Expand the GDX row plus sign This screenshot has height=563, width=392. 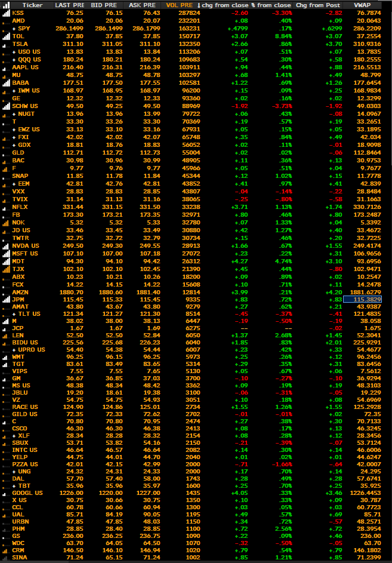[x=14, y=144]
